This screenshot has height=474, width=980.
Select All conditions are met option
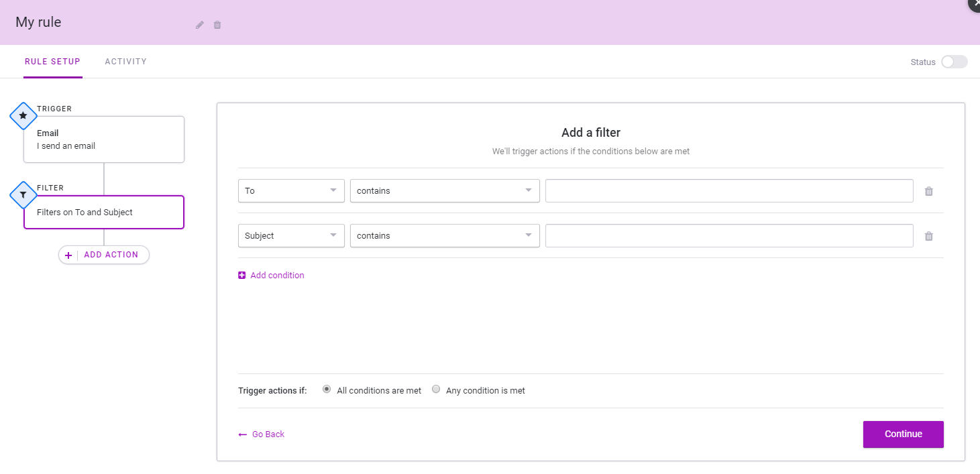pos(327,389)
